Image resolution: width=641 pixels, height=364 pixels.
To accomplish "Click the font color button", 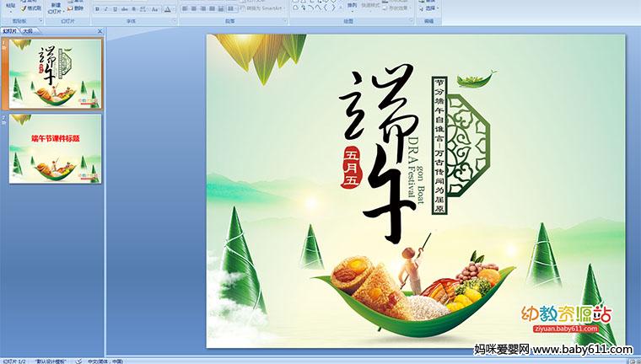I will point(166,8).
